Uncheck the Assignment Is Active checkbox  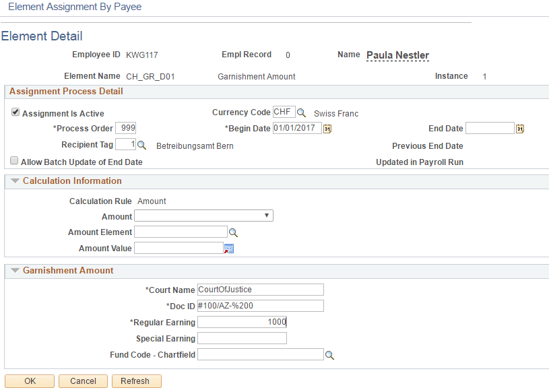15,112
